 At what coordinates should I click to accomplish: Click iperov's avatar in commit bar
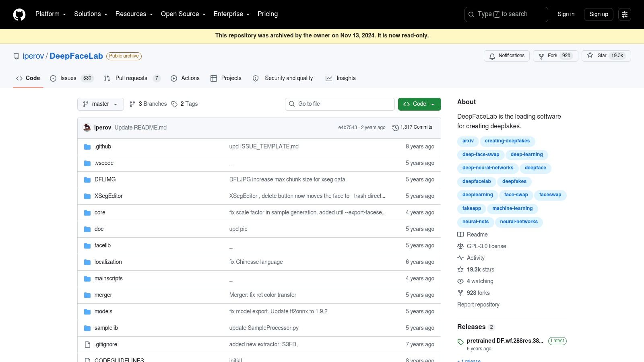point(87,128)
